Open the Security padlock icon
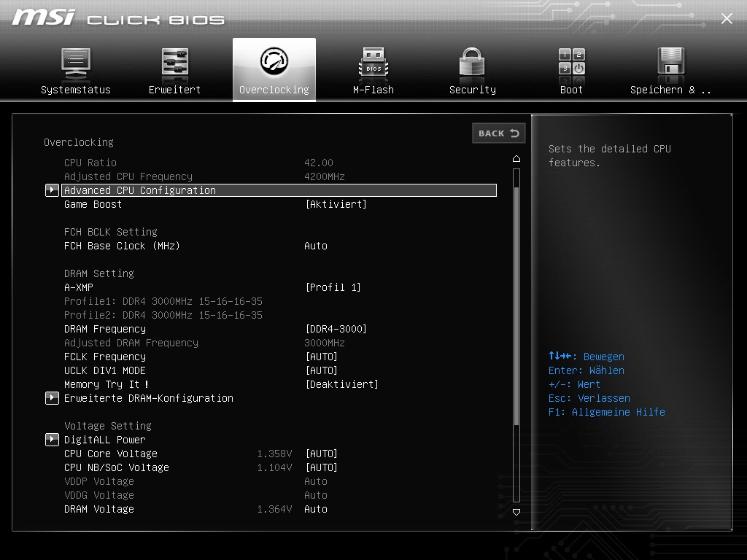 coord(472,61)
